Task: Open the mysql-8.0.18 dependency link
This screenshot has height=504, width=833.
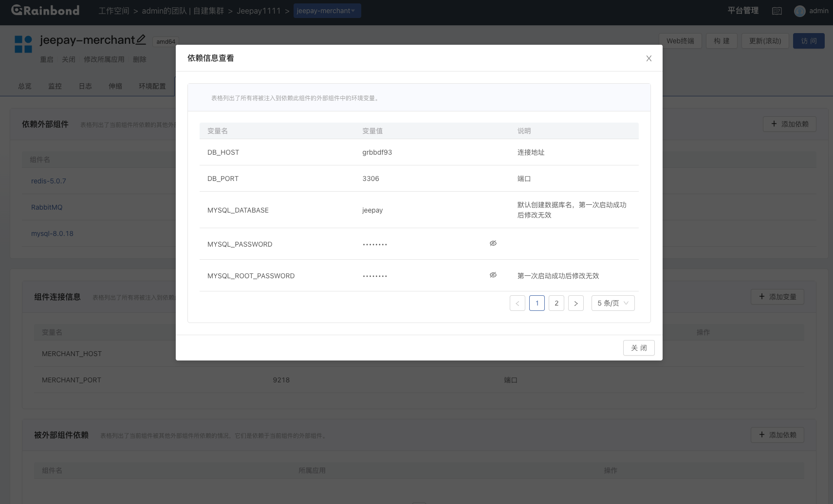Action: pyautogui.click(x=52, y=234)
